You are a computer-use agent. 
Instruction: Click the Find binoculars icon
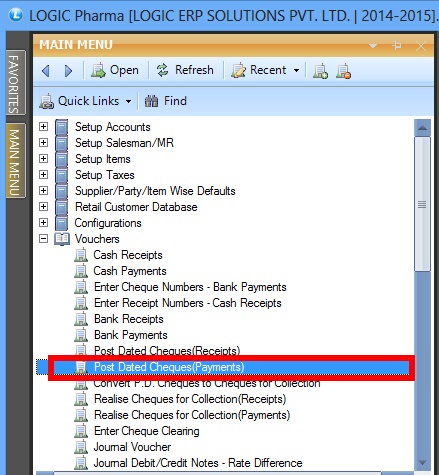151,101
